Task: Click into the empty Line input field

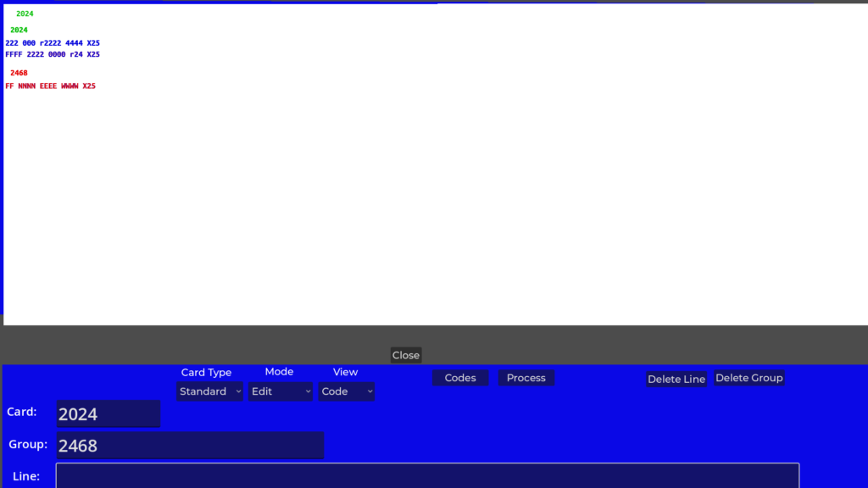Action: pyautogui.click(x=427, y=475)
